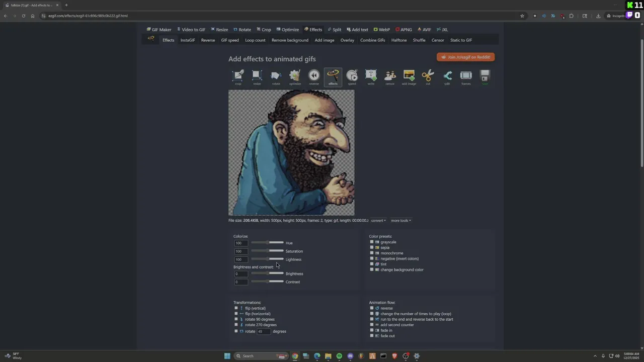Click the rotate degrees input field
The width and height of the screenshot is (644, 362).
[264, 331]
